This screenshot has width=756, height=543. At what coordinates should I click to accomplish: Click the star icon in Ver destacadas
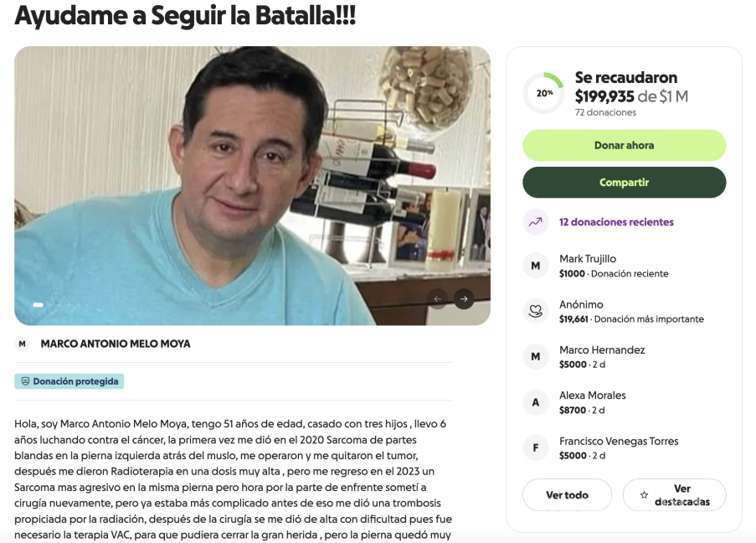[x=644, y=494]
